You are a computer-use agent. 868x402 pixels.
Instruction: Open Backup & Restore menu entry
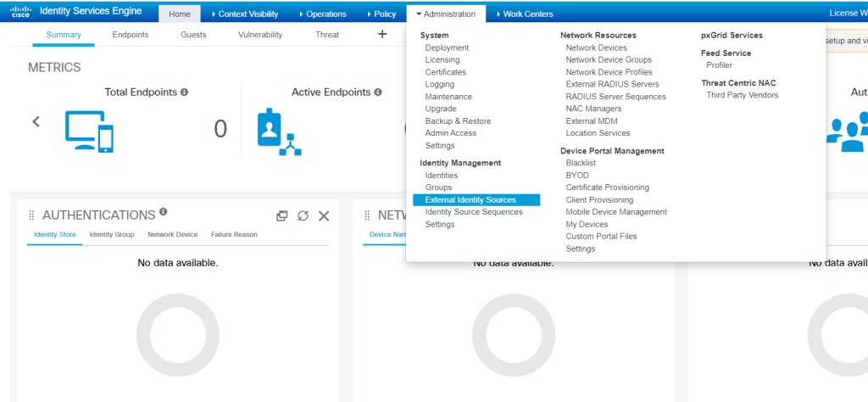458,120
